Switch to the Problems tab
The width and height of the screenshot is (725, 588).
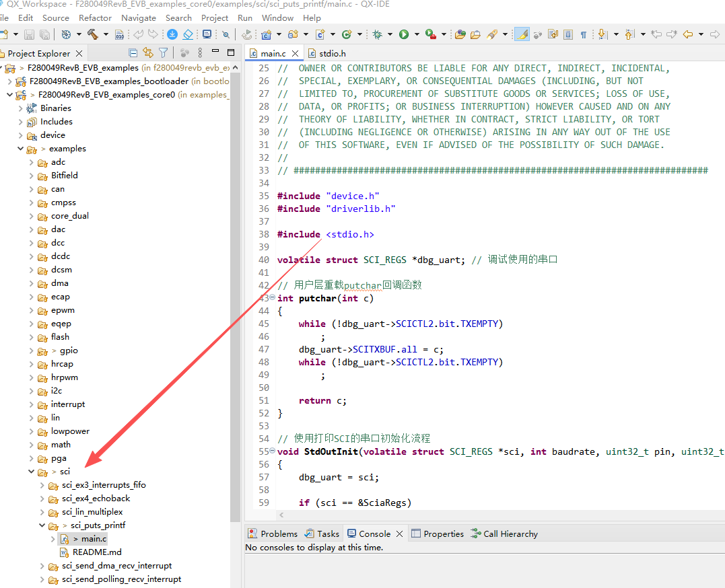273,534
